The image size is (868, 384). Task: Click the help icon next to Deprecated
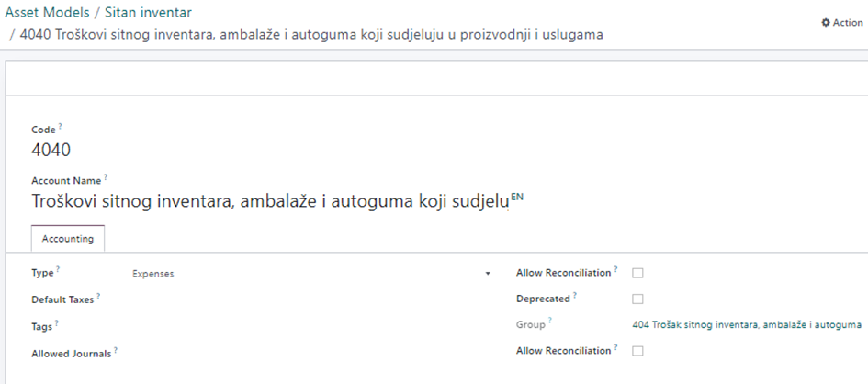click(575, 296)
